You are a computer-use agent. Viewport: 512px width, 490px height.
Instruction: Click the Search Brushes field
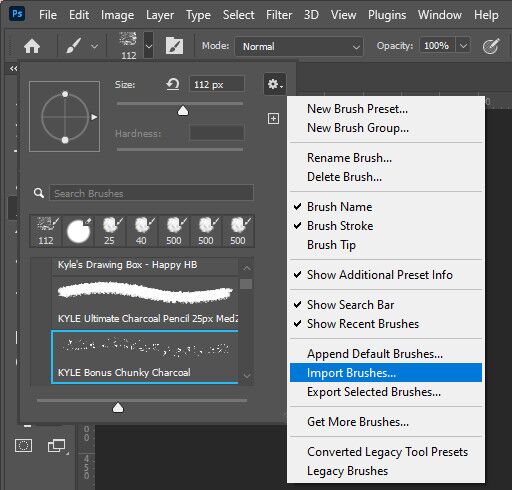(152, 193)
